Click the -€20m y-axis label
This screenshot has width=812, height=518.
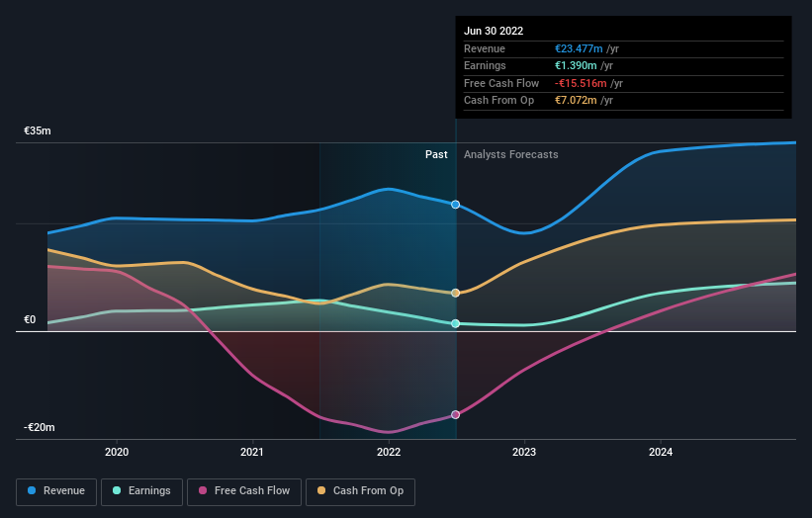[40, 427]
